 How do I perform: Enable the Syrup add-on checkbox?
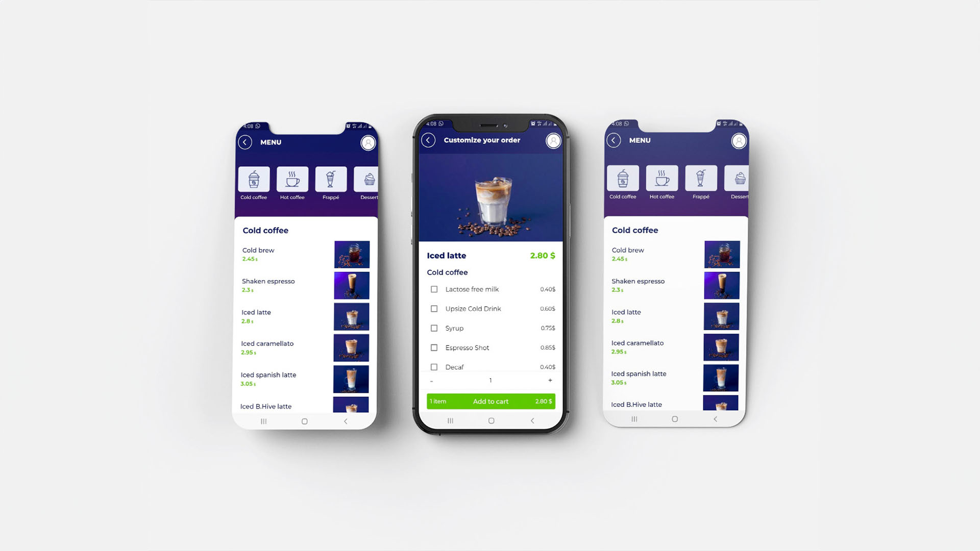coord(433,328)
